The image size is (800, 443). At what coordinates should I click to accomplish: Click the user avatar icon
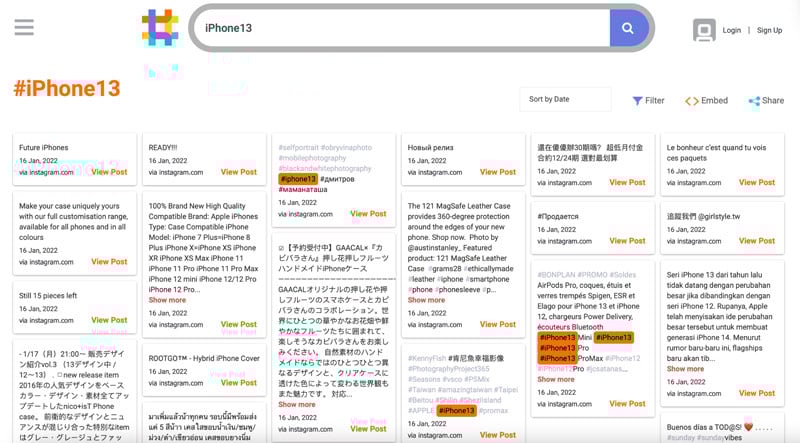point(704,30)
